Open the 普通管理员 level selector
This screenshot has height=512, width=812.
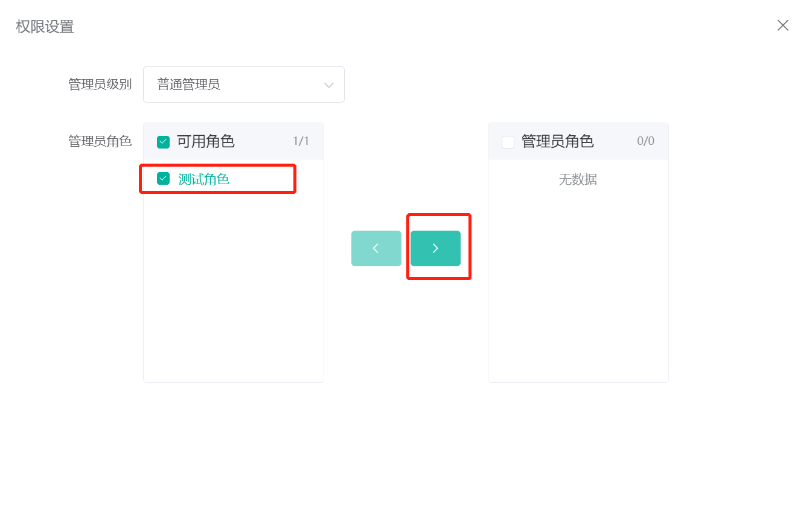tap(243, 85)
